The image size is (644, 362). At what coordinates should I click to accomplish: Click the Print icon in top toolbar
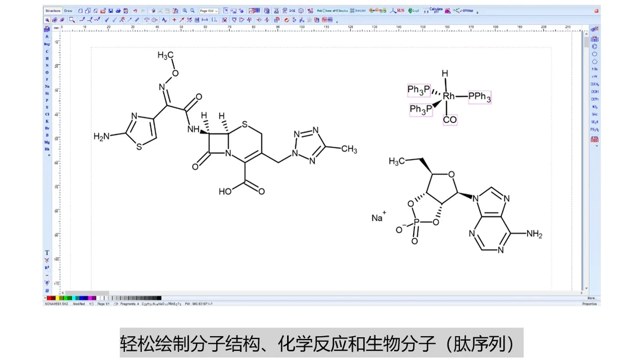pos(118,11)
